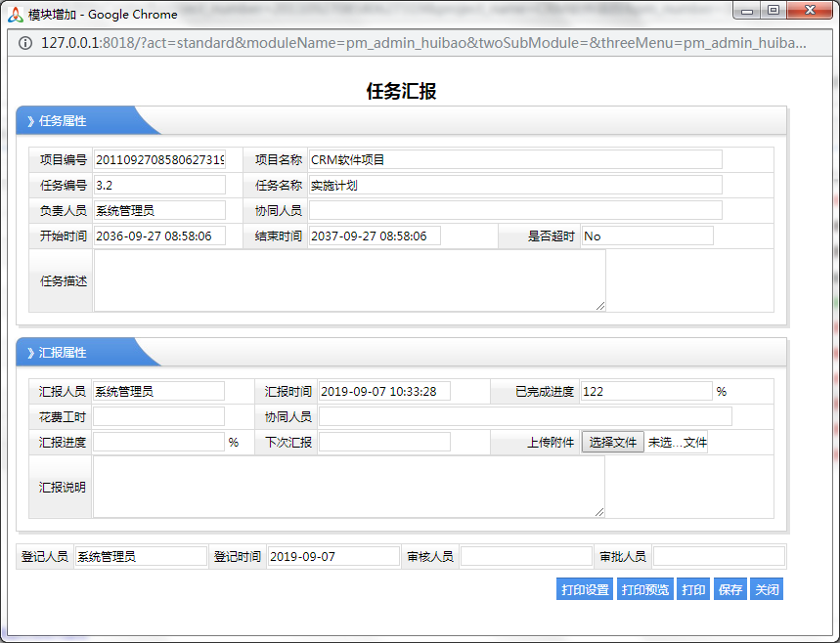Click into the 汇报说明 text area
The height and width of the screenshot is (643, 840).
pos(348,486)
